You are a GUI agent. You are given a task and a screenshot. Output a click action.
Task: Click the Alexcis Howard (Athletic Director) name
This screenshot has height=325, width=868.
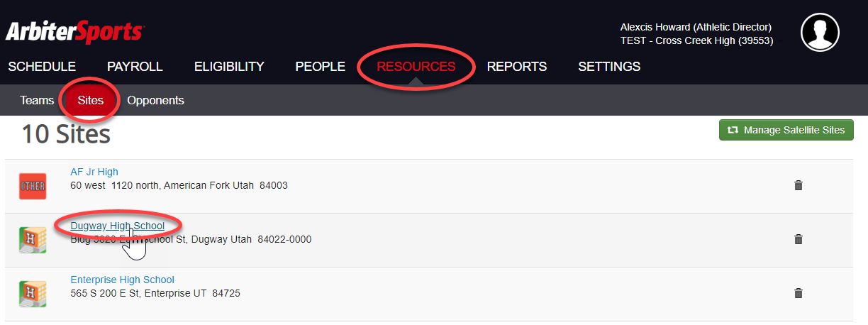(x=696, y=27)
